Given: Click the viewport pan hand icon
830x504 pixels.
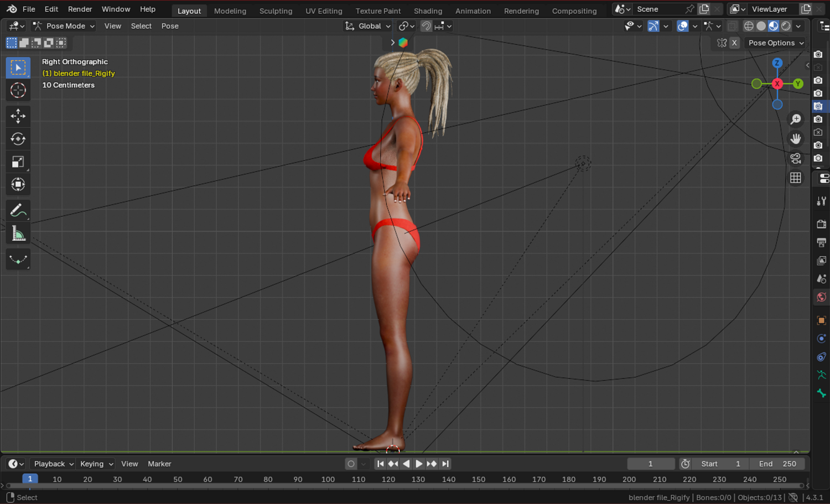Looking at the screenshot, I should click(796, 138).
